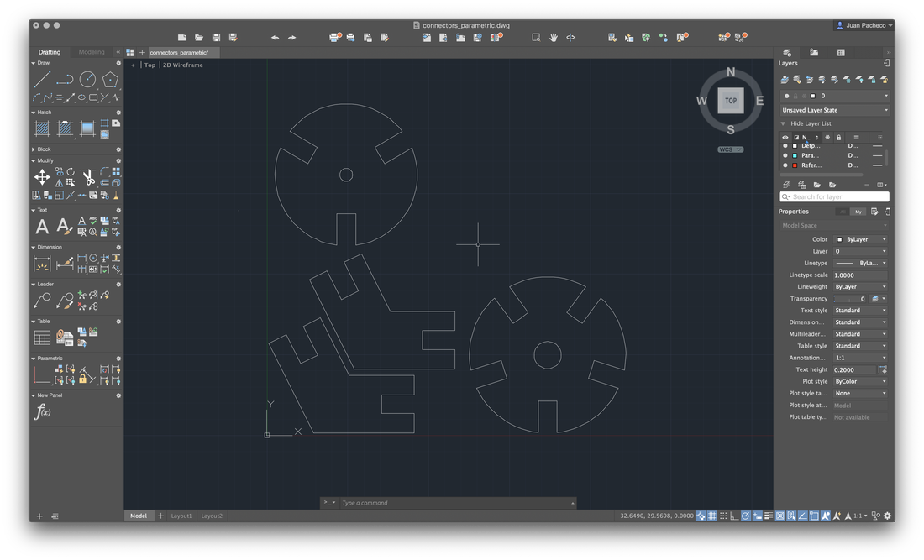Toggle ortho mode in status bar
The width and height of the screenshot is (924, 560).
[x=734, y=516]
